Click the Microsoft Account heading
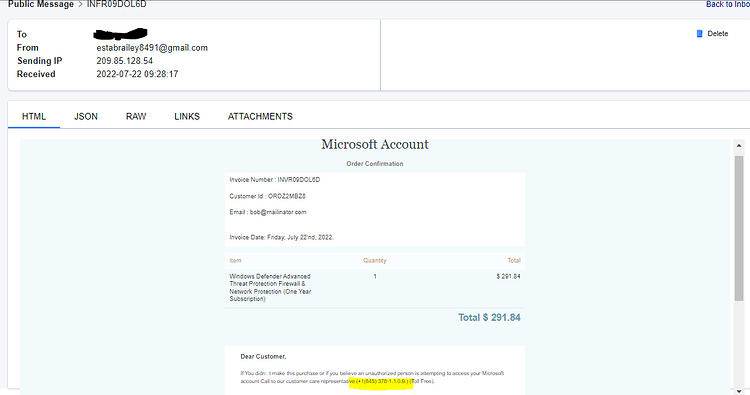This screenshot has width=750, height=395. click(x=375, y=144)
